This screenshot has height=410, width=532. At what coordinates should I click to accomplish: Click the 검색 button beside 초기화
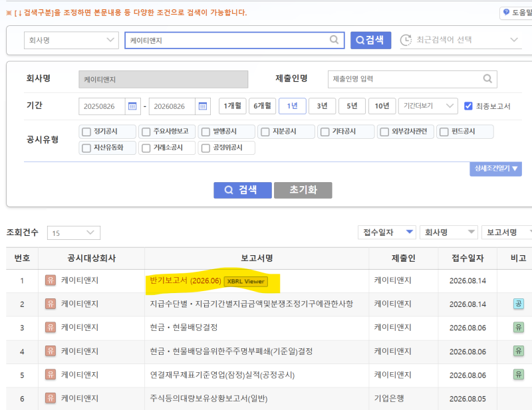click(x=243, y=190)
